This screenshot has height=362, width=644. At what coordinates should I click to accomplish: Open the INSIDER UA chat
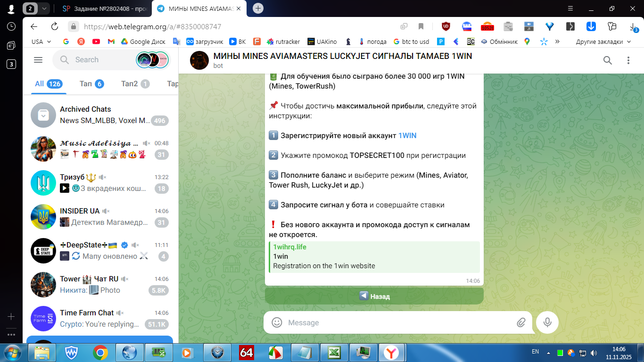coord(100,217)
